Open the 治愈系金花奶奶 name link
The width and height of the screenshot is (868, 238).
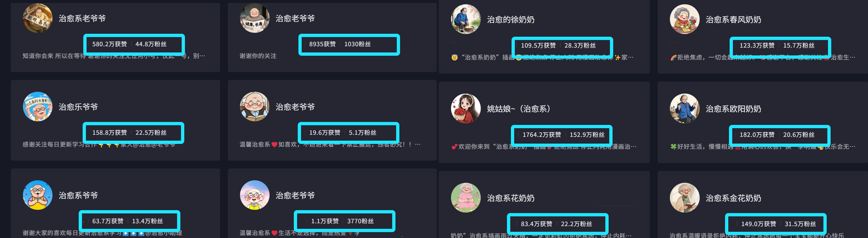click(733, 198)
